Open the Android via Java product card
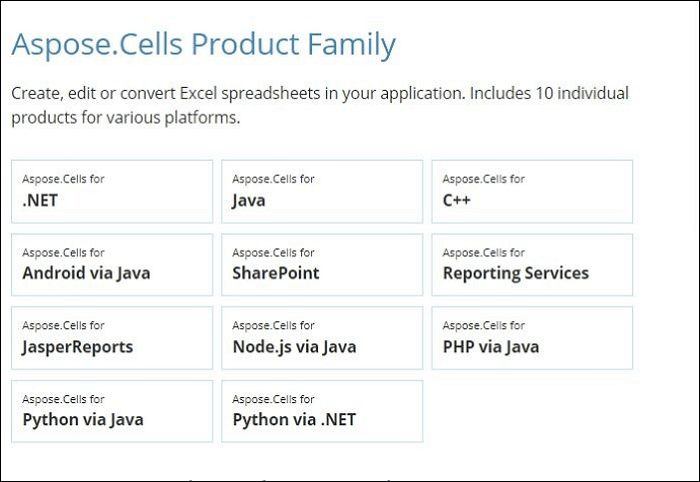The image size is (700, 482). (x=112, y=265)
